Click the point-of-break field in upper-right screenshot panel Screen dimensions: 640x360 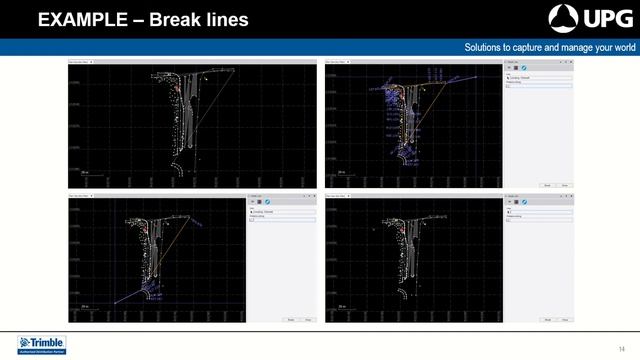[539, 86]
